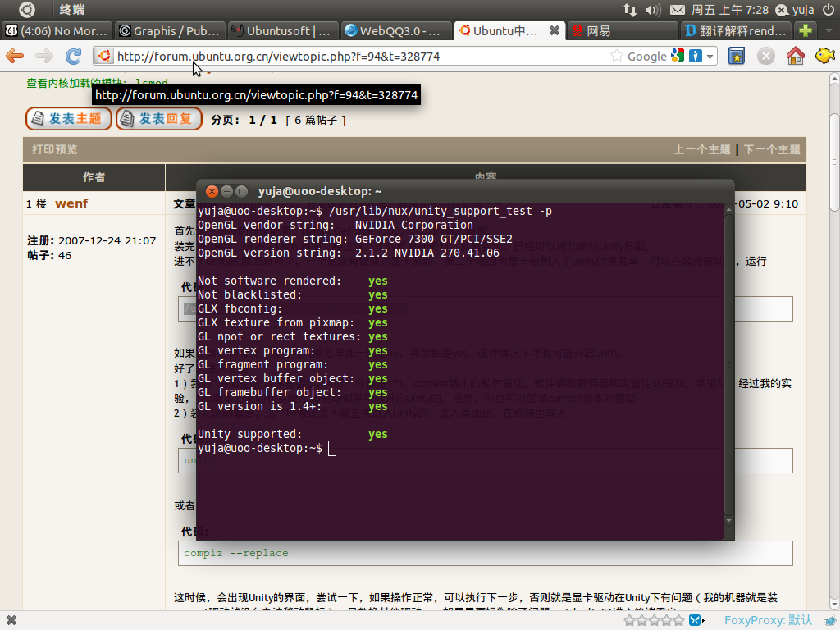Click the browser Forward arrow button
840x630 pixels.
(44, 56)
